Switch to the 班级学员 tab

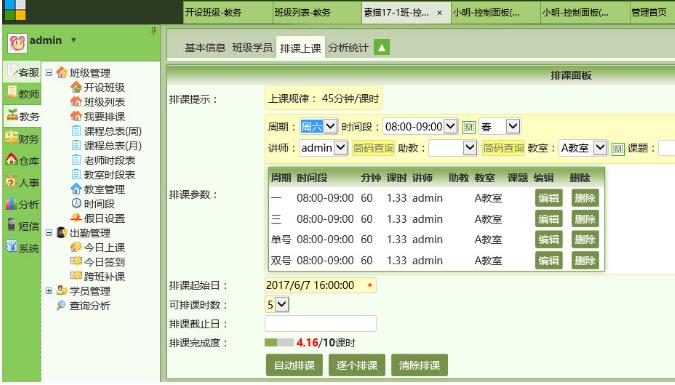pos(252,47)
